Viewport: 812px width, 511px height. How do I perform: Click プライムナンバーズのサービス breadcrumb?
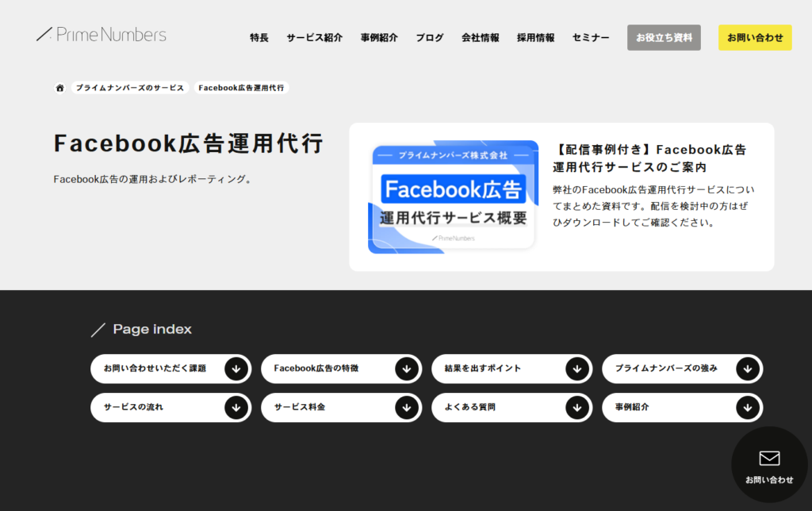coord(130,88)
